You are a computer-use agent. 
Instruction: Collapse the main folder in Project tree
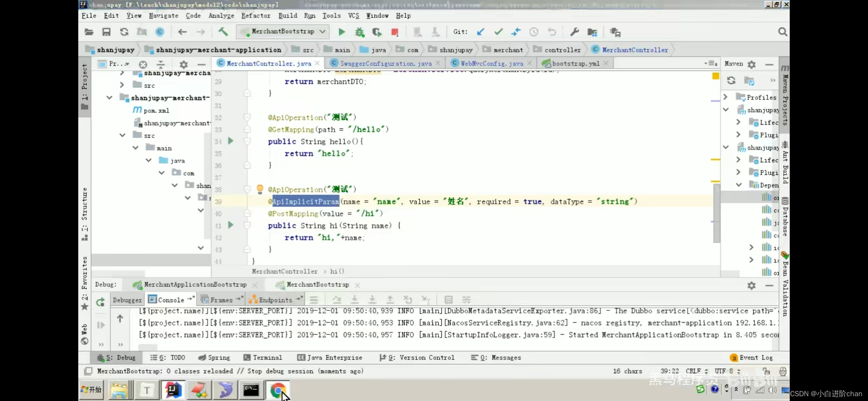(x=135, y=148)
